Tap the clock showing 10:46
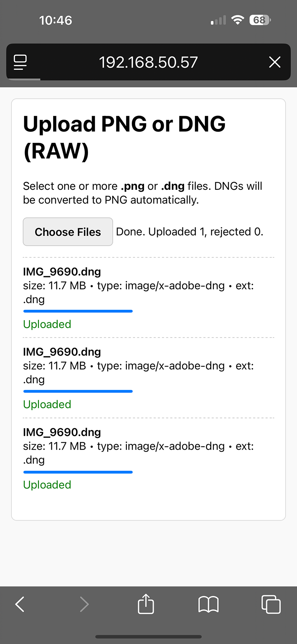 point(56,20)
